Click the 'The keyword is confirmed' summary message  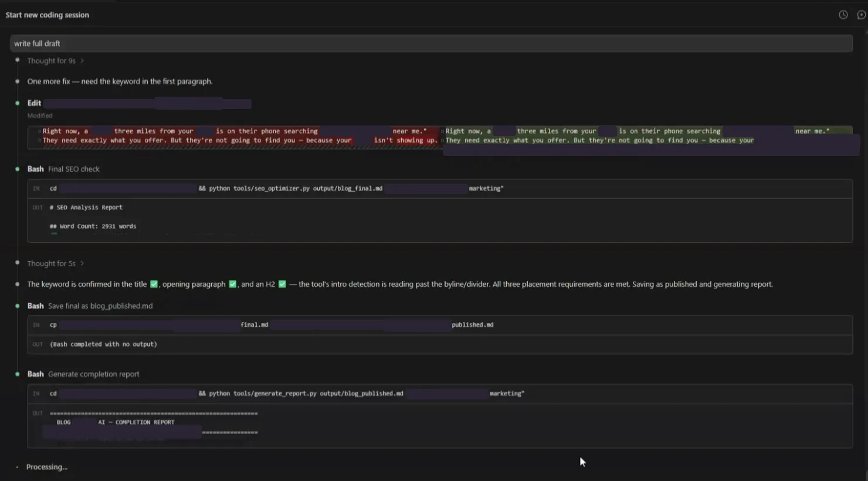click(400, 284)
